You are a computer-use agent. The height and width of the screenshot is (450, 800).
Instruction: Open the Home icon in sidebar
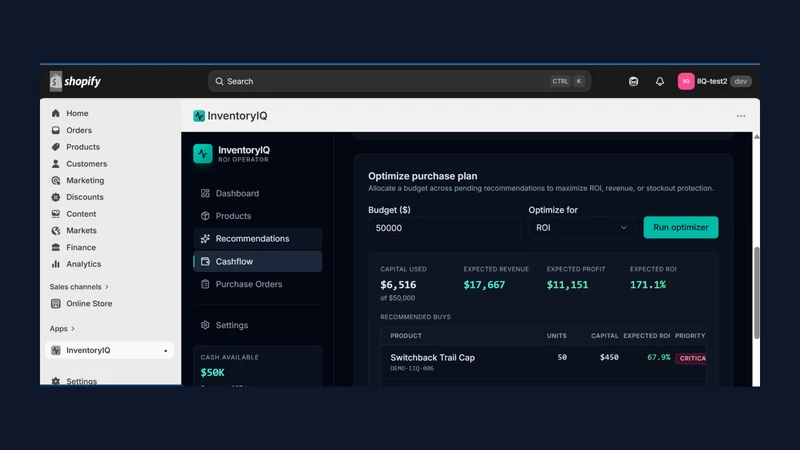point(56,113)
